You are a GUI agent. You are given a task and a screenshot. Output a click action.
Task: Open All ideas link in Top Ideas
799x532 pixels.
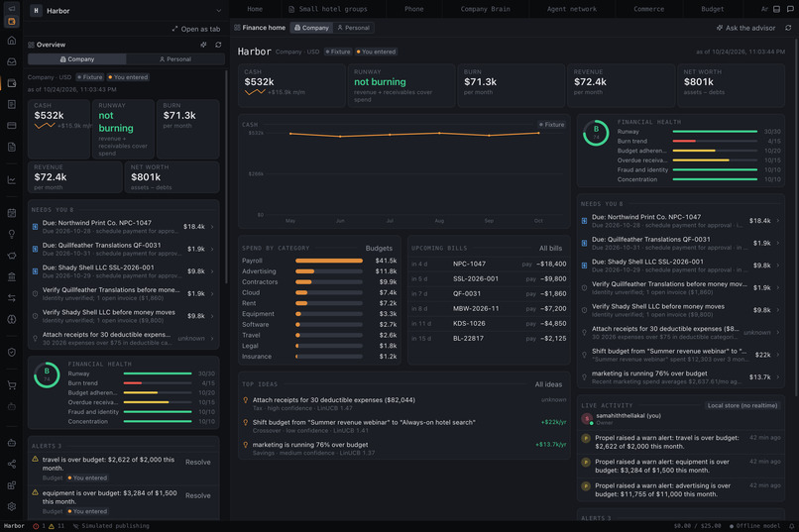[x=548, y=384]
